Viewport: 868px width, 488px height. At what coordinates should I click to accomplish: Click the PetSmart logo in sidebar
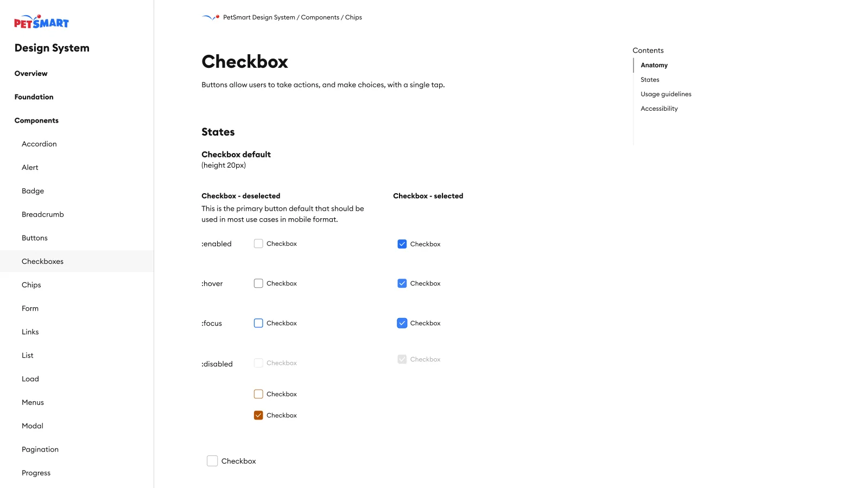41,22
